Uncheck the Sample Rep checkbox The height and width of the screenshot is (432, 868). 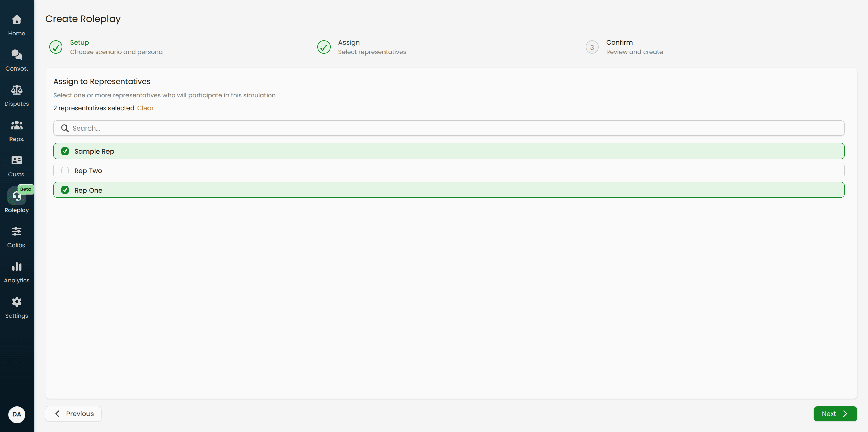[65, 151]
